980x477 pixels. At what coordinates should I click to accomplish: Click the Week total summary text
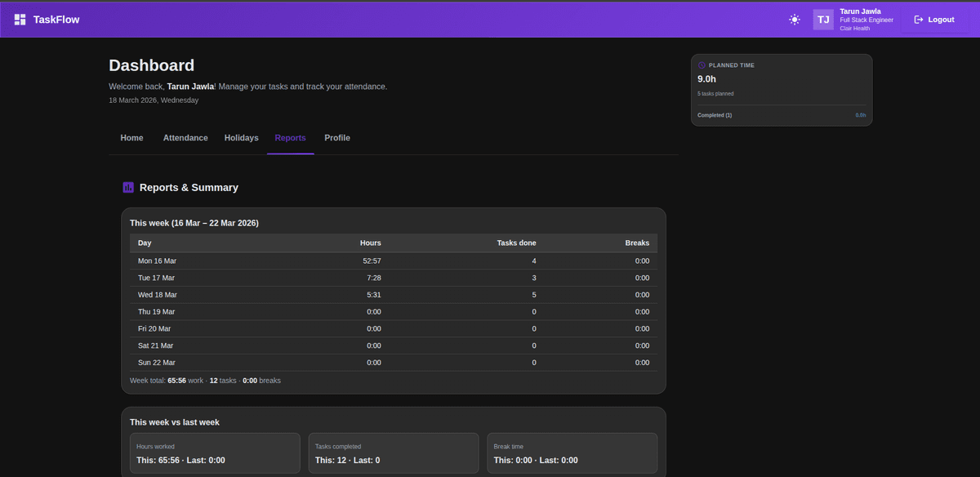click(x=204, y=380)
